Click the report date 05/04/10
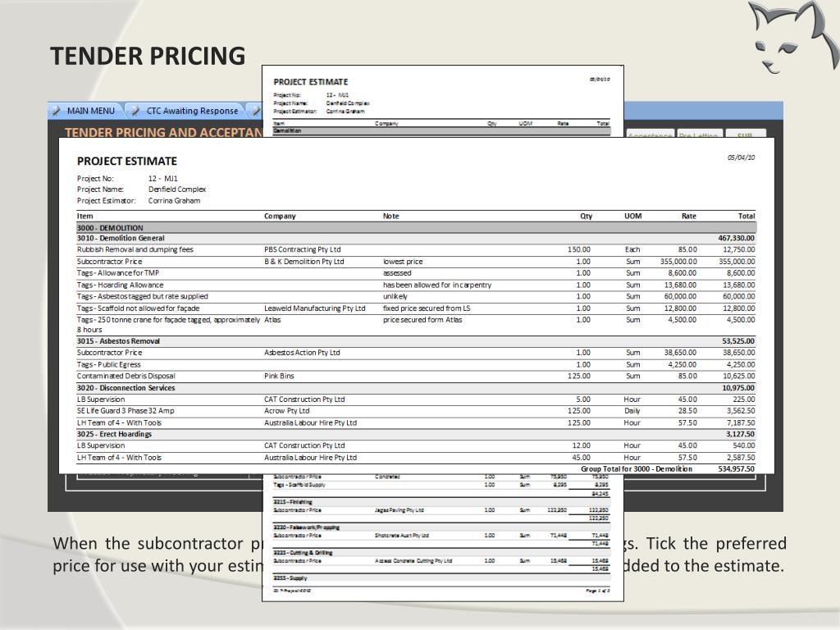The image size is (840, 630). 741,157
